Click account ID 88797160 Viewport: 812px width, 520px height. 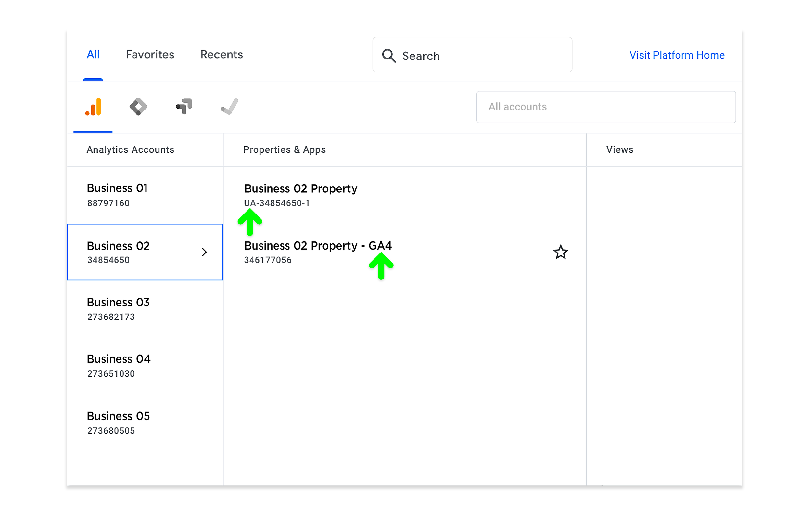pyautogui.click(x=108, y=203)
